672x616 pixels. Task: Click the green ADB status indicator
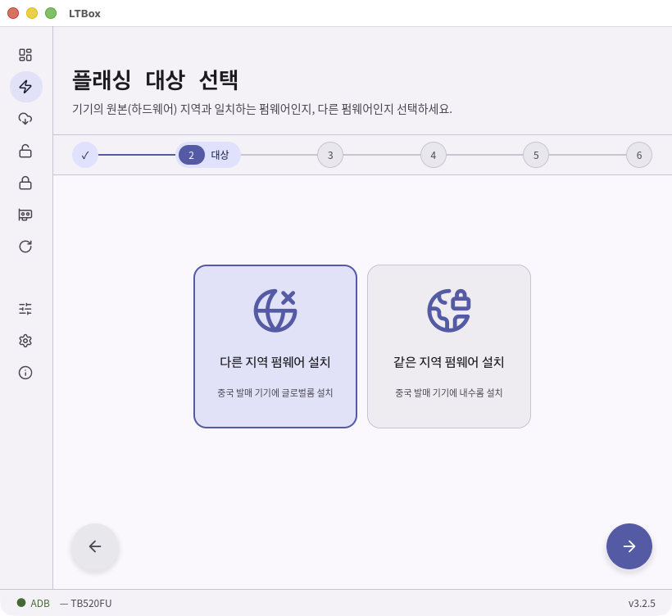pos(21,603)
